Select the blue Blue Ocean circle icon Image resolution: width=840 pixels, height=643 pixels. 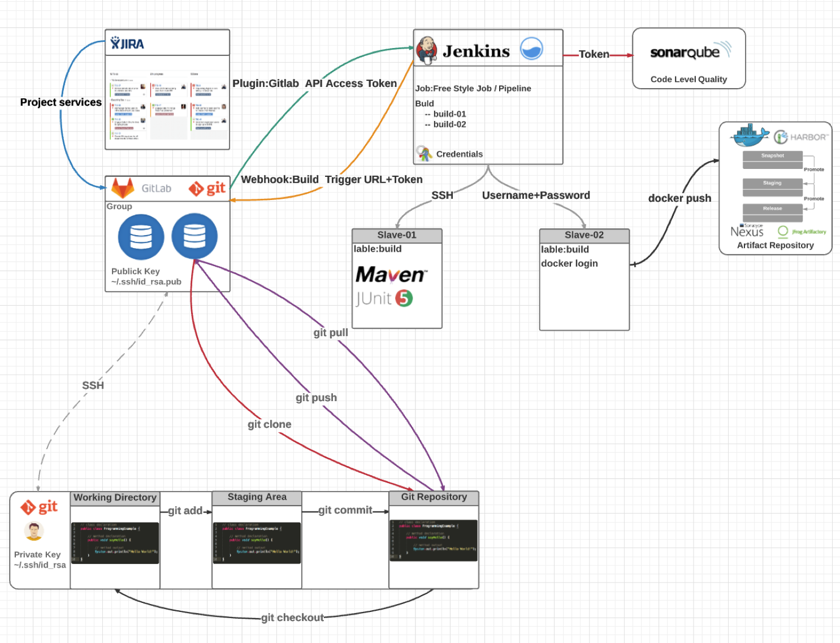[x=531, y=49]
